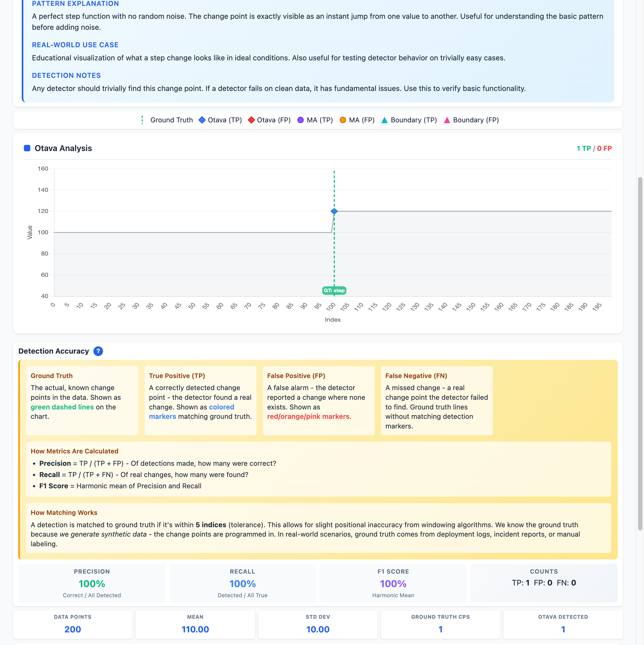644x645 pixels.
Task: Click the 'DETECTION NOTES' heading
Action: point(66,75)
